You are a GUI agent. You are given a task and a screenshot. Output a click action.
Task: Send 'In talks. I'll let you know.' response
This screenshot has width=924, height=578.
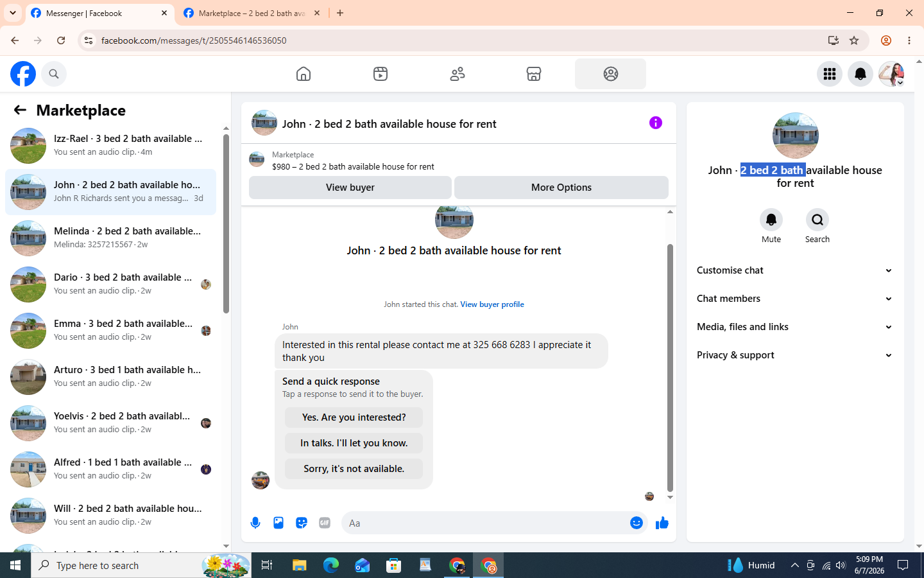tap(354, 443)
